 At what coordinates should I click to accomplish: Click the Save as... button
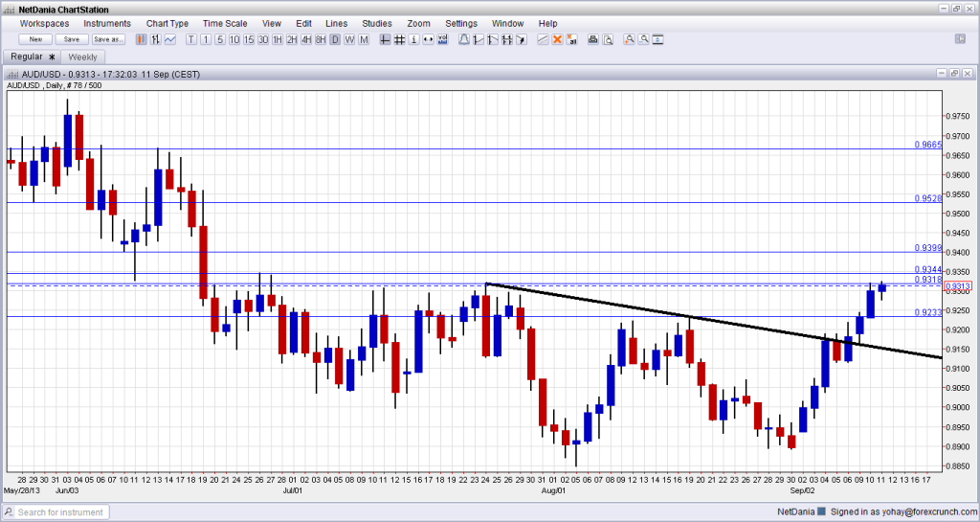109,39
